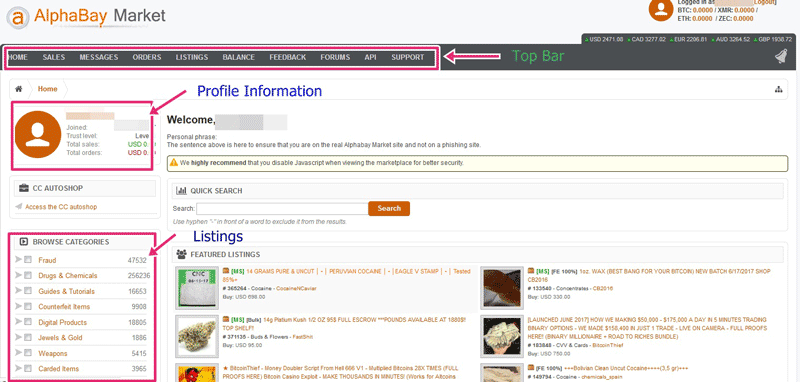Viewport: 800px width, 382px height.
Task: Tick the Carded Items checkbox
Action: (x=28, y=368)
